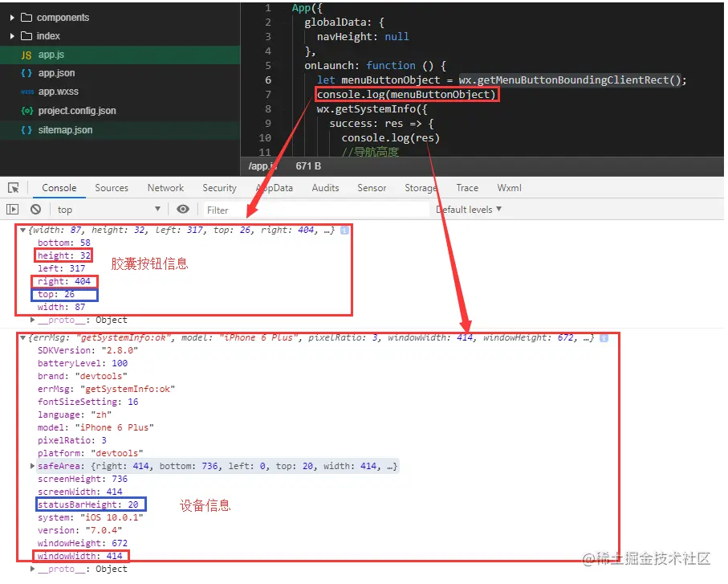Click the console Filter input field

[x=315, y=210]
